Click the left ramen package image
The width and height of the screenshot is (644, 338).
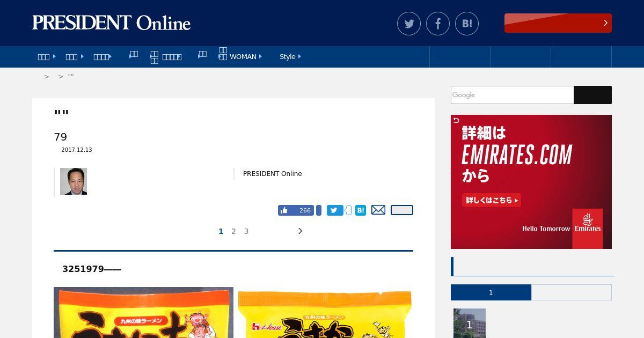coord(143,312)
